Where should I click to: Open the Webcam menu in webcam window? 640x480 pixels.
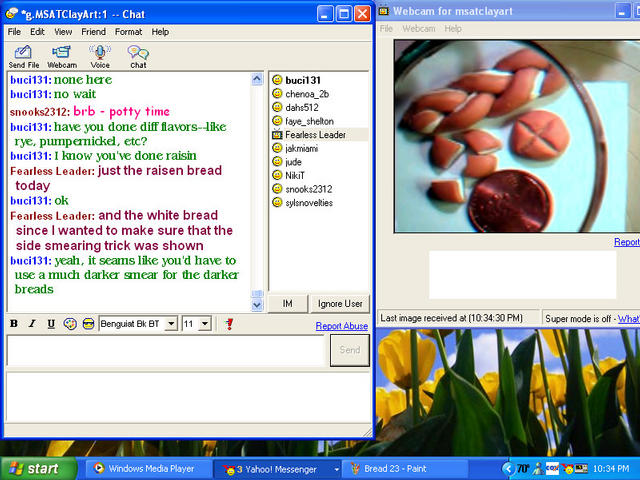point(419,29)
